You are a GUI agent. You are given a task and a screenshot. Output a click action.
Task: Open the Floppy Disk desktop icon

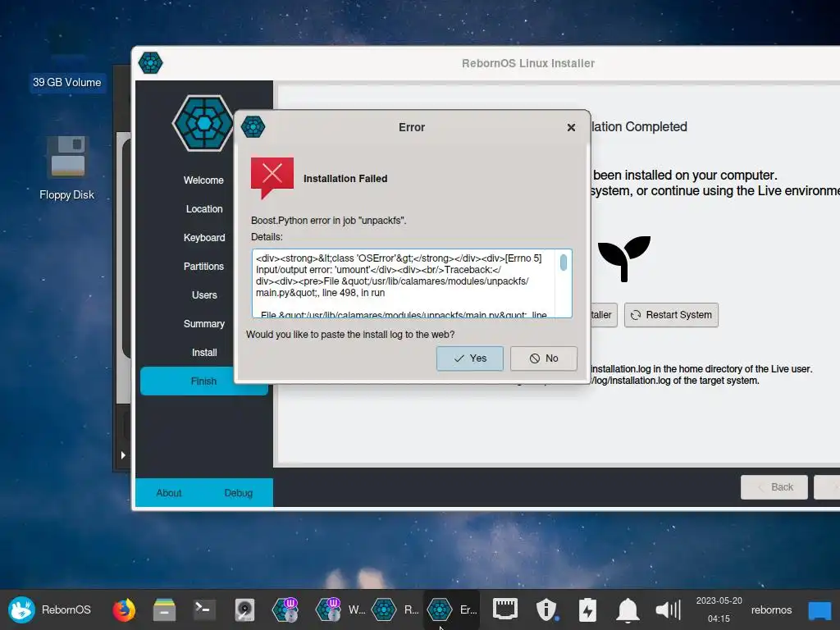[66, 168]
